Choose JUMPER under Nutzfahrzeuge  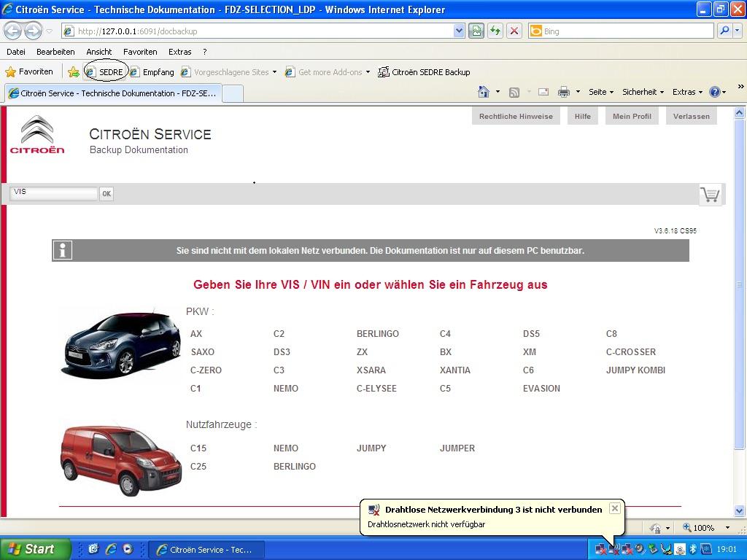[x=457, y=448]
